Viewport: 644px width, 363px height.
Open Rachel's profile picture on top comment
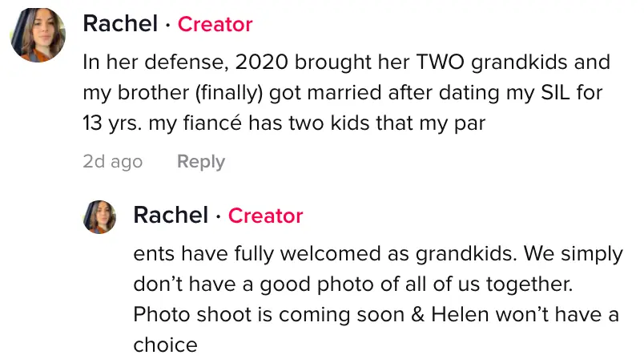coord(38,35)
